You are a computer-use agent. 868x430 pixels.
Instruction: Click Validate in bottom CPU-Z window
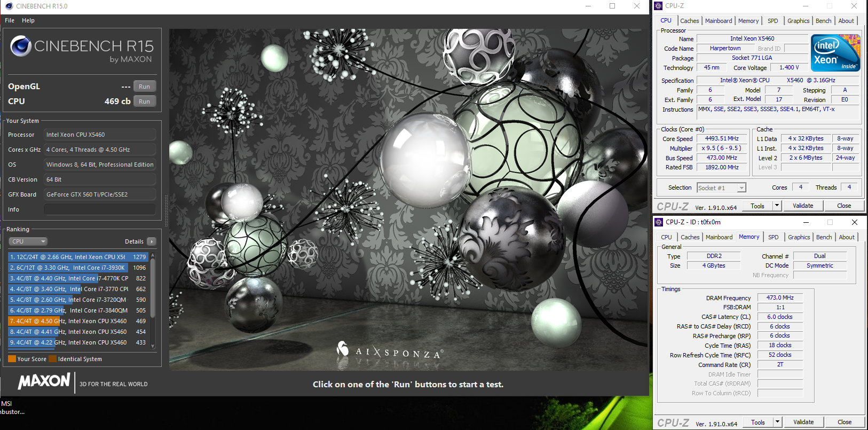click(x=803, y=422)
